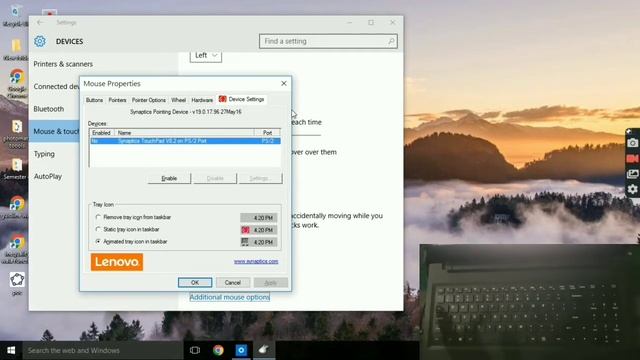Maximize the Settings window
The image size is (640, 360).
371,22
